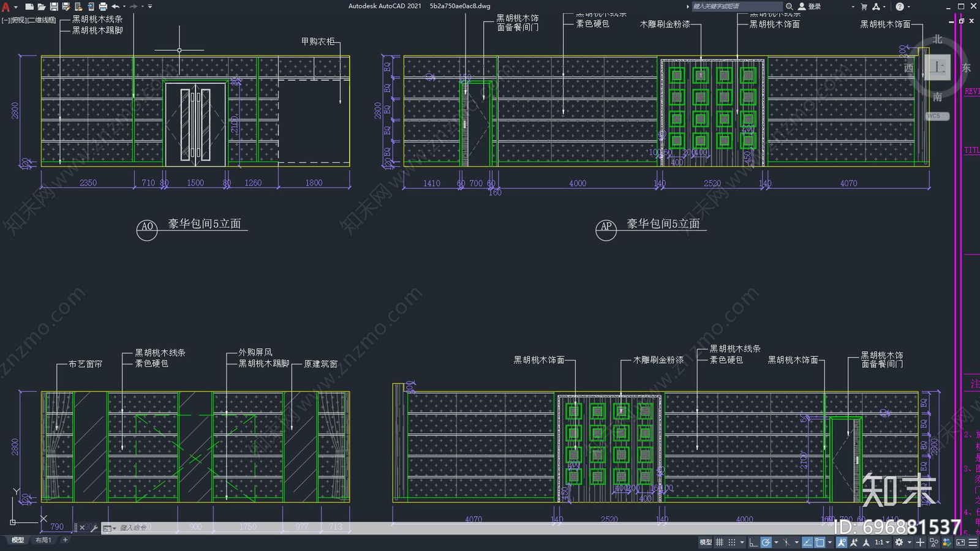The width and height of the screenshot is (980, 551).
Task: Expand the Help dropdown arrow
Action: [x=908, y=7]
